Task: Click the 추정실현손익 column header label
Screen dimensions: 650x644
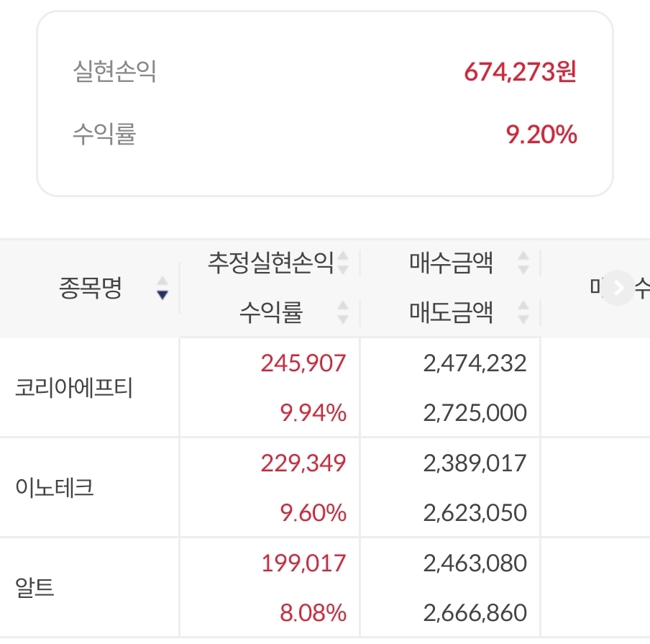Action: coord(270,263)
